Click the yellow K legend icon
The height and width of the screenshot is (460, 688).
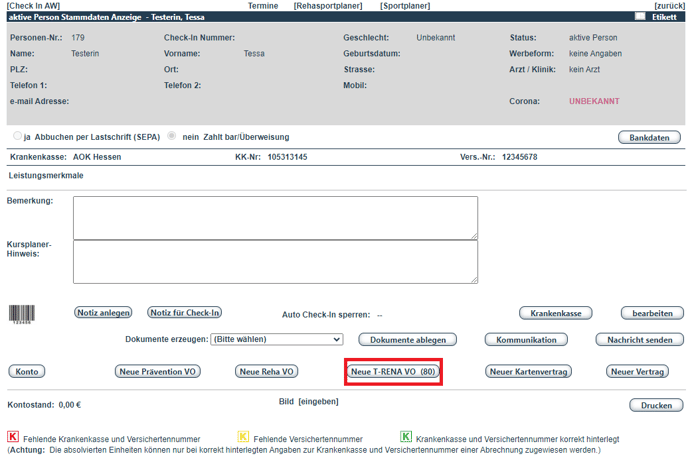(243, 437)
